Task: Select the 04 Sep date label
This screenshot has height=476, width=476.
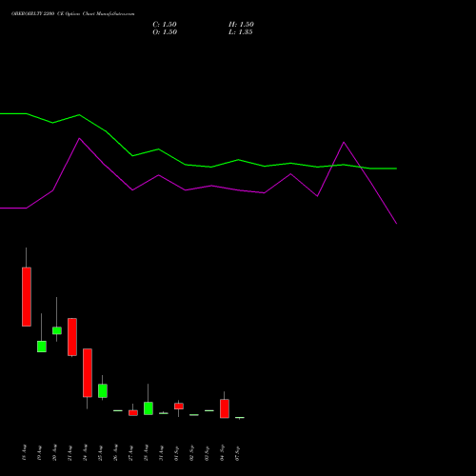Action: pos(223,452)
